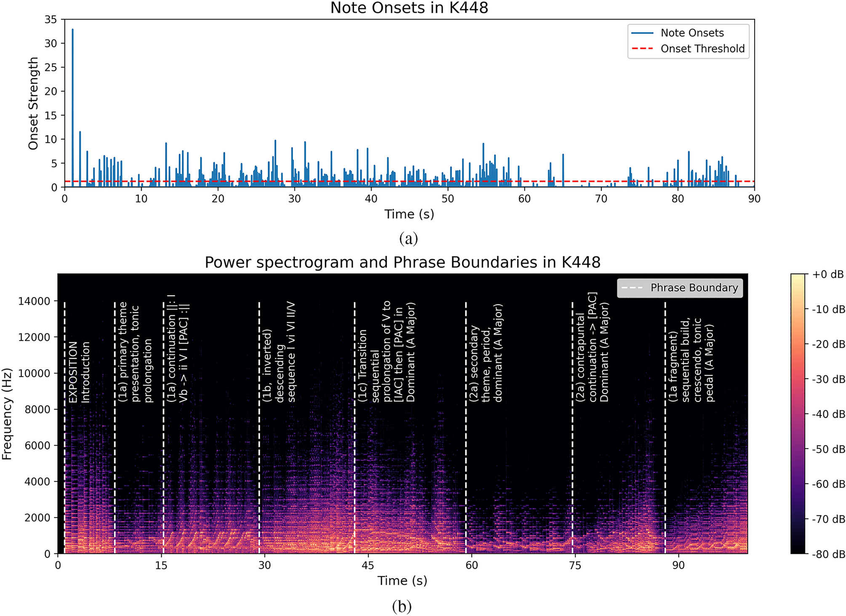Select the '(2a) contrapuntal continuation' label
Screen dimensions: 846x616
(592, 348)
